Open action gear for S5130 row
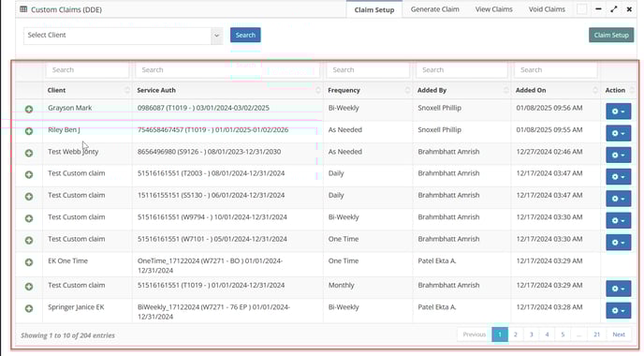Screen dimensions: 644x356 (618, 199)
